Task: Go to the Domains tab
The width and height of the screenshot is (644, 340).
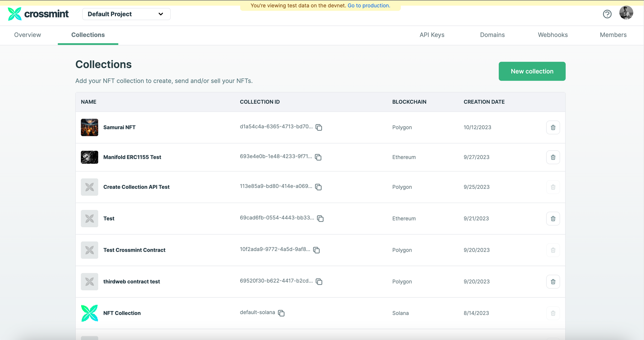Action: (492, 35)
